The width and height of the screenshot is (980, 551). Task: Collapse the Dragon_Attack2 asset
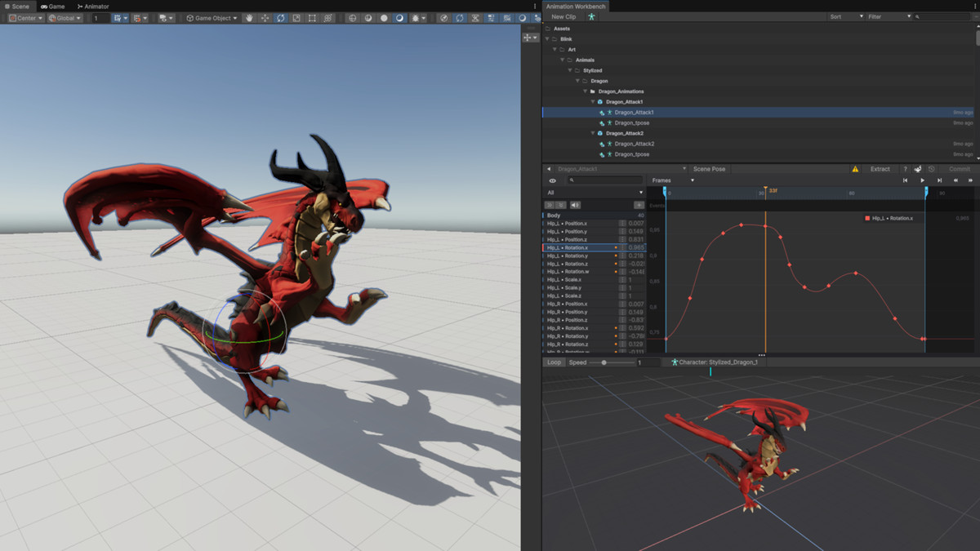pos(594,133)
